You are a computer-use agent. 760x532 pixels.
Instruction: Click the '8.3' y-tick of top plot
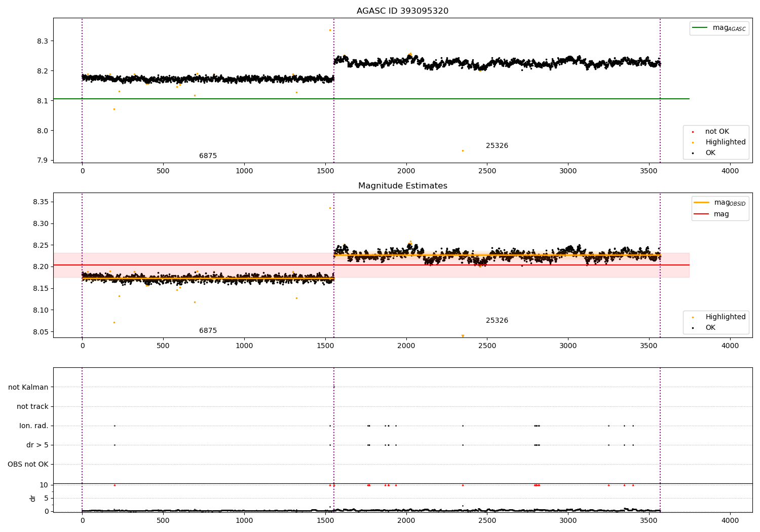43,41
